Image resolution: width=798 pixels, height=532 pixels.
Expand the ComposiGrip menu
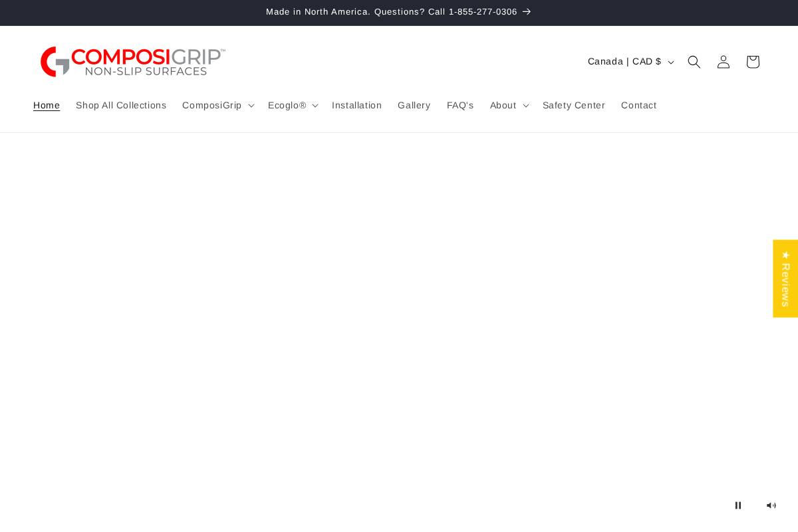(217, 105)
